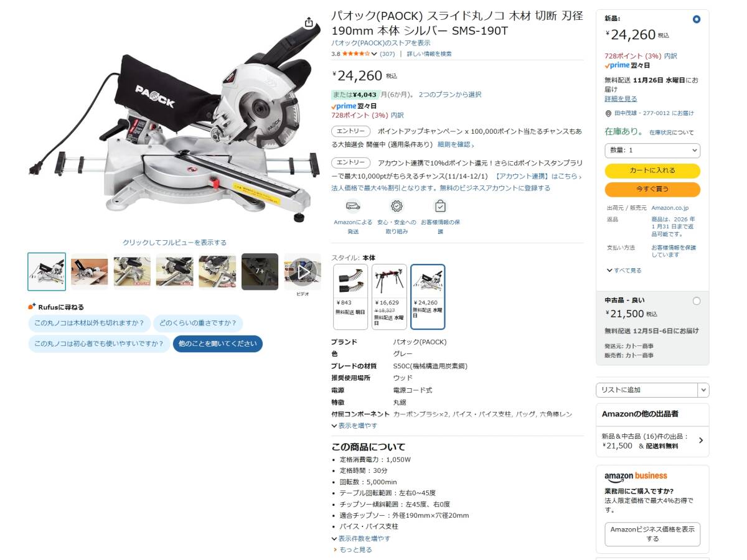747x560 pixels.
Task: Click the Amazon delivery truck icon
Action: point(353,206)
